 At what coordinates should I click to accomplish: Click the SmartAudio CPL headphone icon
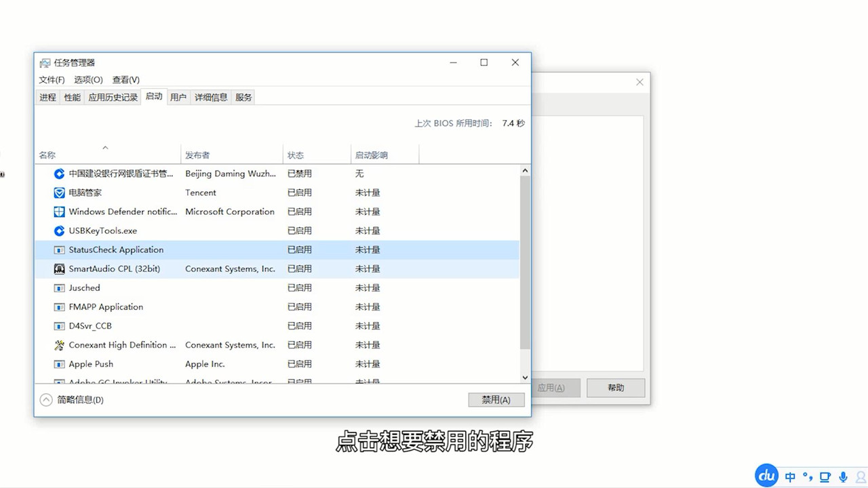click(x=59, y=269)
